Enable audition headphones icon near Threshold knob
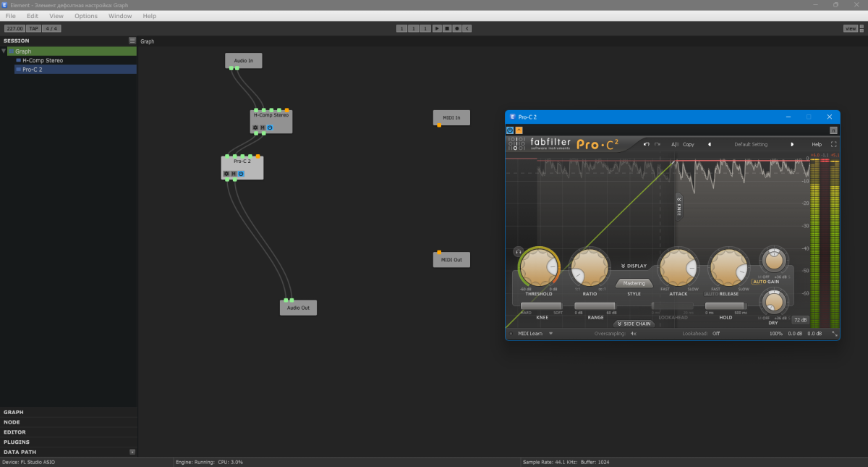 tap(518, 251)
